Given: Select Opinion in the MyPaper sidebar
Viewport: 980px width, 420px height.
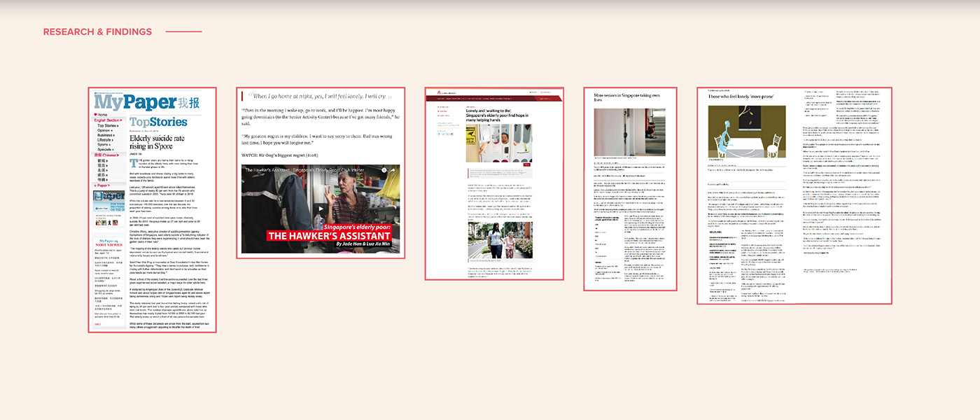Looking at the screenshot, I should tap(105, 130).
